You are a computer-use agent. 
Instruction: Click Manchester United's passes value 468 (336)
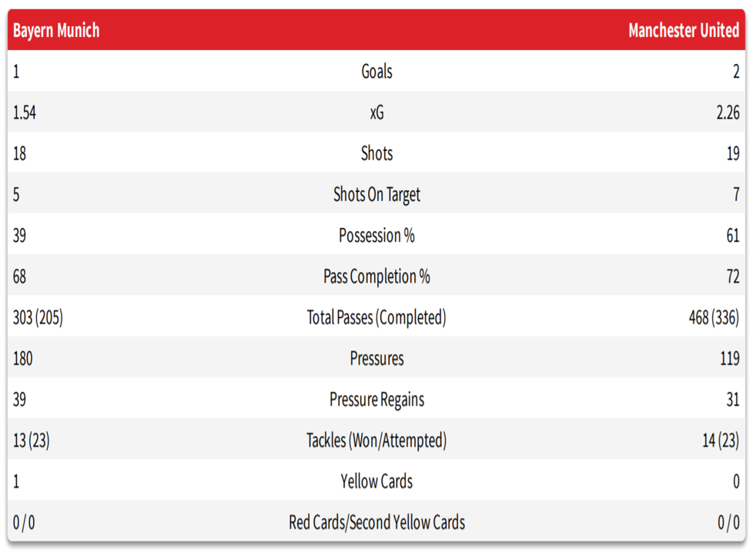(x=714, y=317)
